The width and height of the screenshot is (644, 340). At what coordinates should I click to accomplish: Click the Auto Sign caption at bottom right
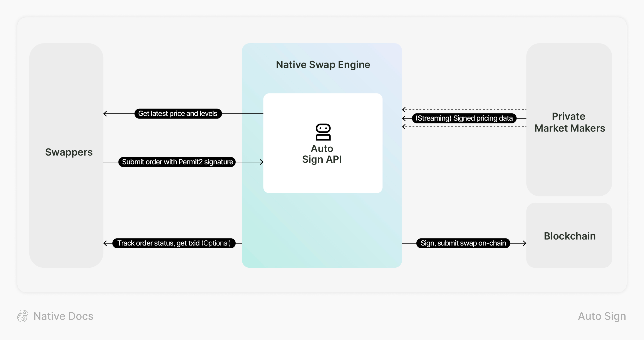pos(602,316)
